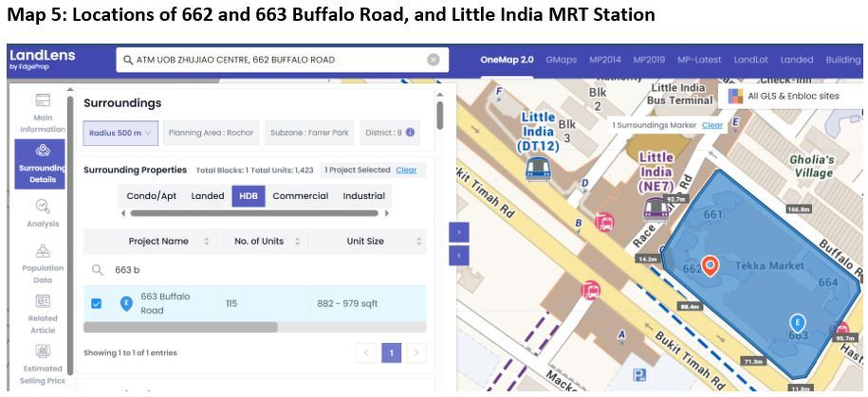Go to page 1 pagination button
The height and width of the screenshot is (397, 868).
coord(390,353)
